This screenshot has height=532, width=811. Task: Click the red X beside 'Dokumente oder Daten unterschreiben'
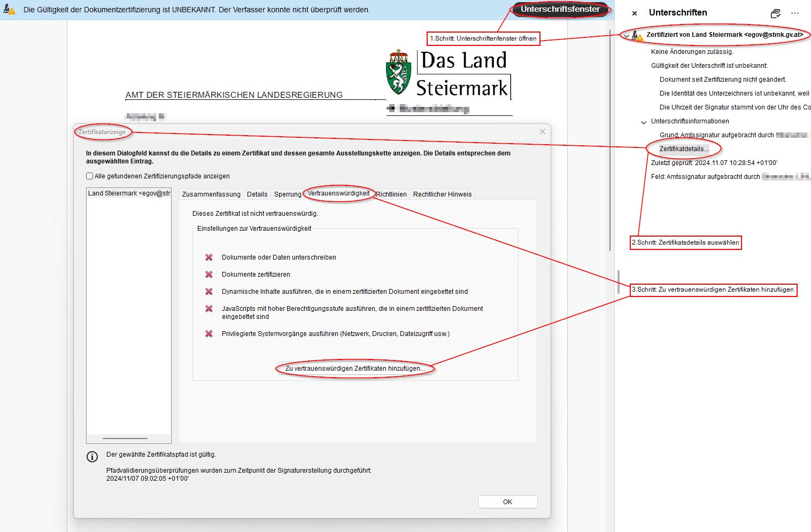[209, 257]
